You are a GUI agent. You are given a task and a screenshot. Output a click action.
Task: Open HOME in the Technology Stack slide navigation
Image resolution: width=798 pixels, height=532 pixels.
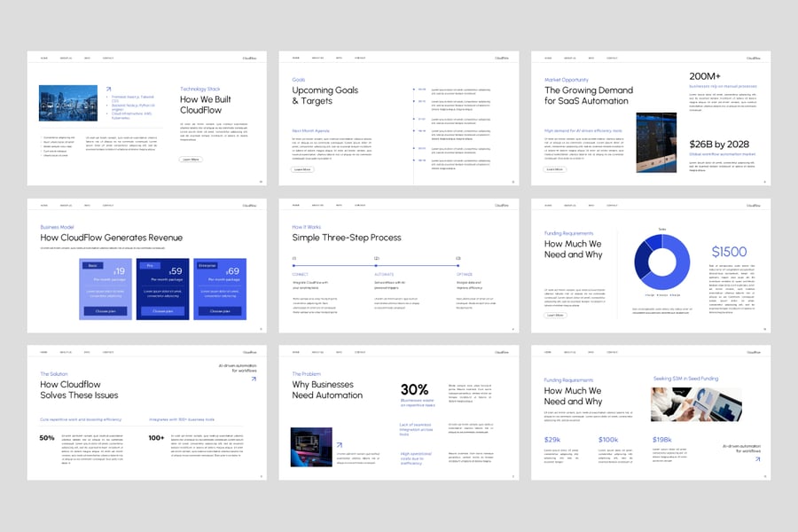point(44,59)
